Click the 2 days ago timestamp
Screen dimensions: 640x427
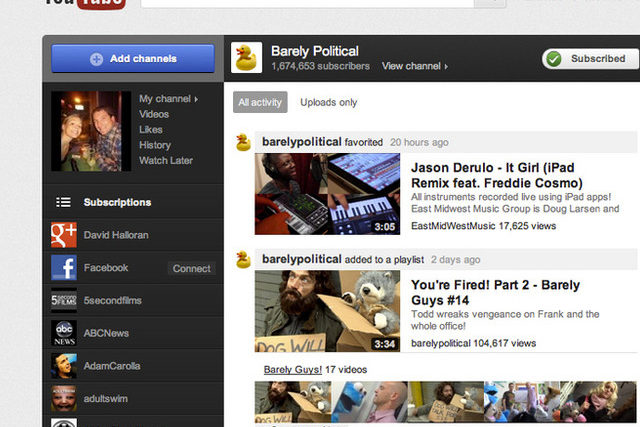(456, 260)
